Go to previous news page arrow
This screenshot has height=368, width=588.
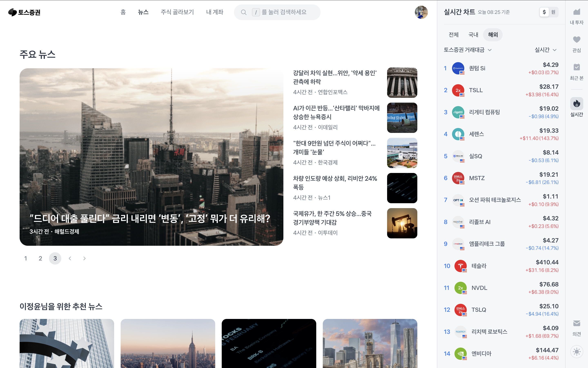(x=70, y=258)
